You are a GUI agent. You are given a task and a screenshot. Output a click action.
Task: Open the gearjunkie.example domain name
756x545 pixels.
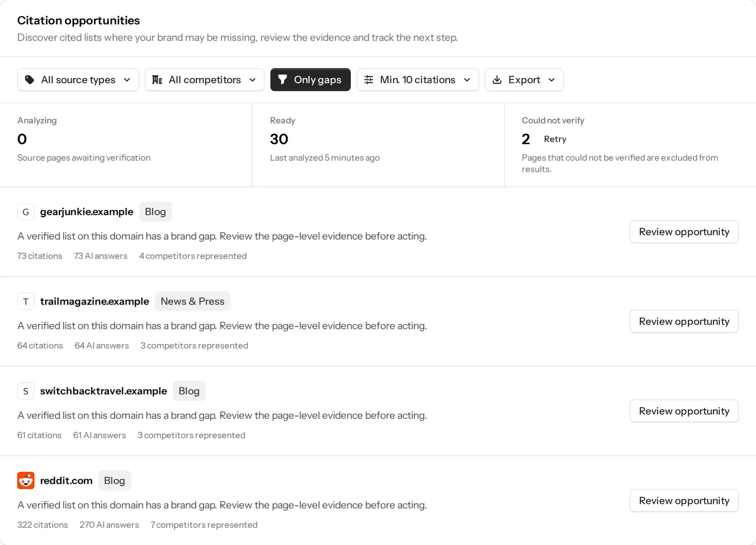(x=86, y=212)
